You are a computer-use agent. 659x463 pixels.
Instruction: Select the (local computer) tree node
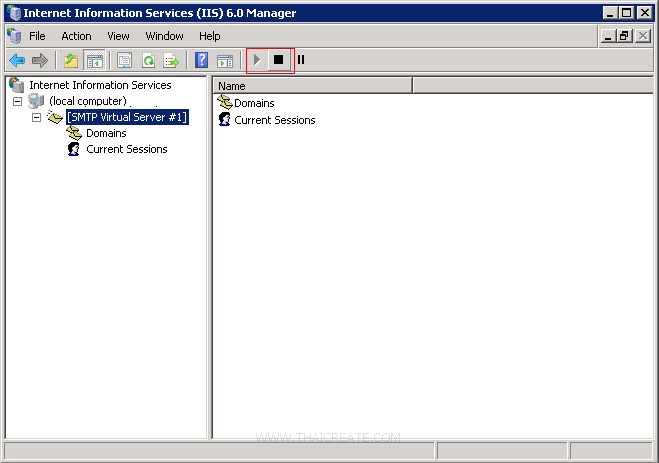click(87, 101)
